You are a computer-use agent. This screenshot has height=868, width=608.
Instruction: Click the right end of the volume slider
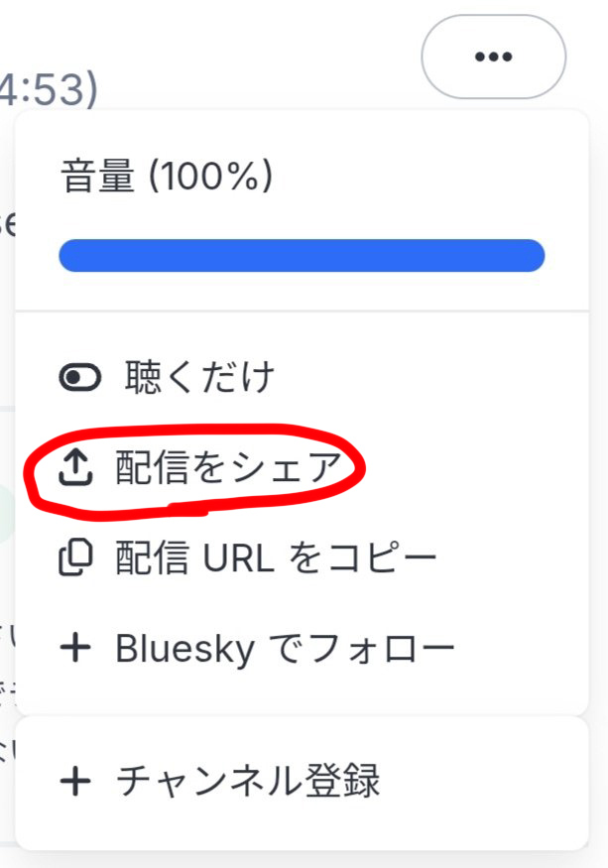(539, 256)
